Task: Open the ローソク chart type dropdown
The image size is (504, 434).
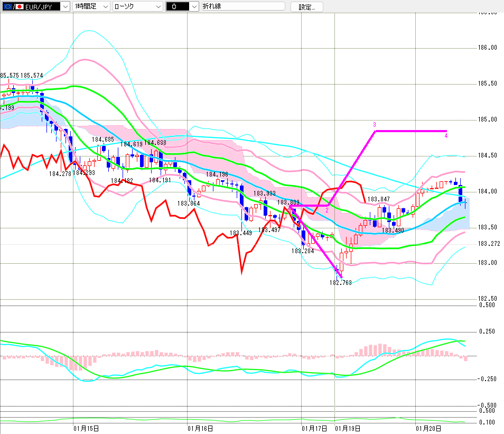Action: pyautogui.click(x=157, y=6)
